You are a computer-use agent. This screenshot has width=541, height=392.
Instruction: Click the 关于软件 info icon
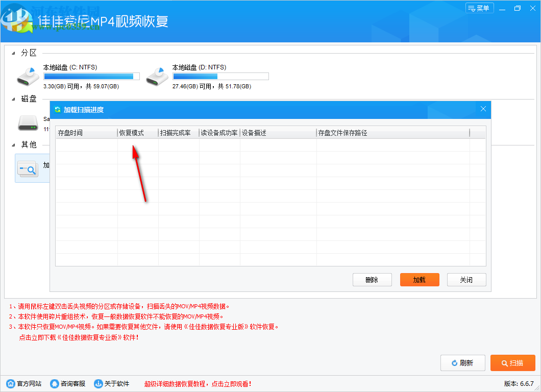click(x=99, y=384)
